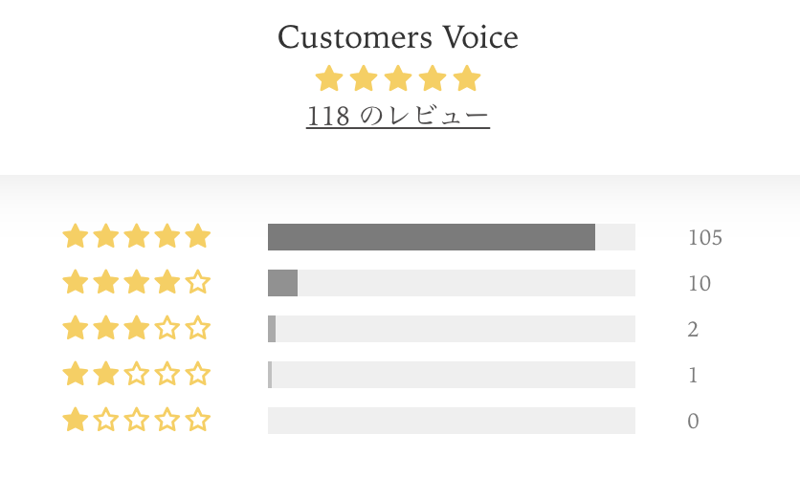Click the bar for 1 two-star review
The image size is (800, 478).
(x=452, y=374)
